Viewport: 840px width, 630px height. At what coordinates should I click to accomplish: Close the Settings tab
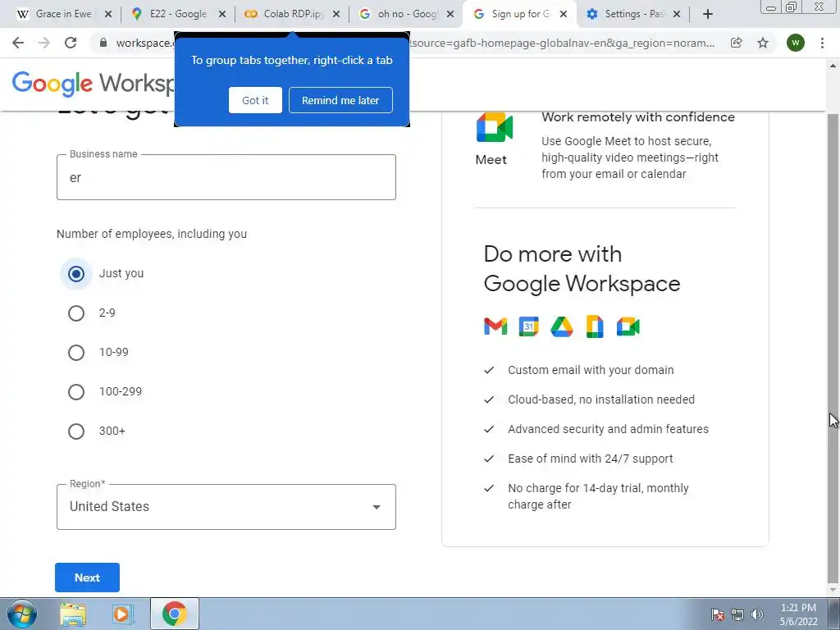pyautogui.click(x=677, y=15)
